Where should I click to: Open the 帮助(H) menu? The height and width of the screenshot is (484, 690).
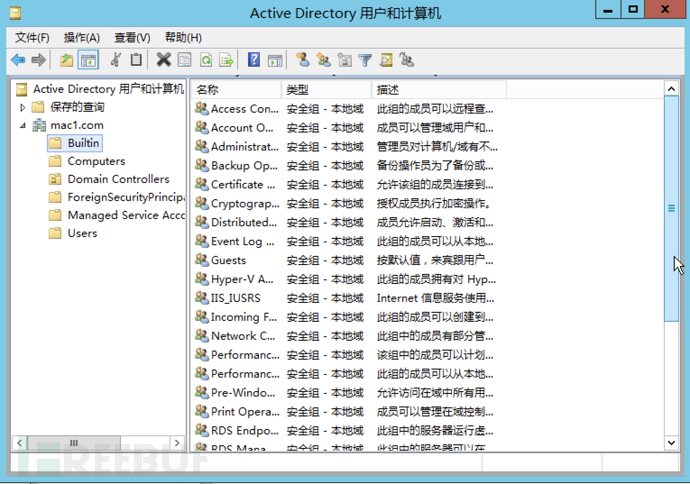[x=183, y=38]
